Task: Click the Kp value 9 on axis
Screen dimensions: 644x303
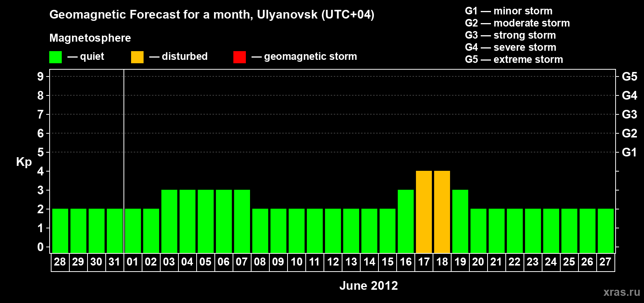Action: [41, 77]
